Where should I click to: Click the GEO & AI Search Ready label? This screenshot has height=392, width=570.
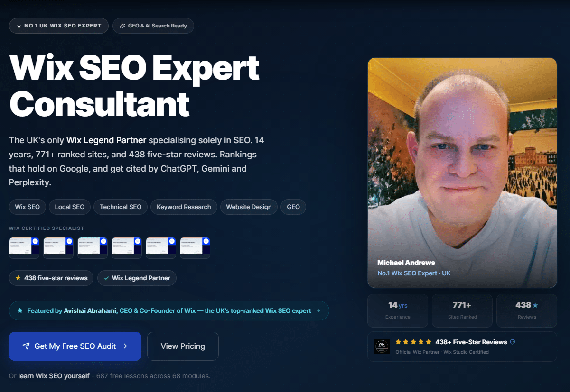pos(158,26)
